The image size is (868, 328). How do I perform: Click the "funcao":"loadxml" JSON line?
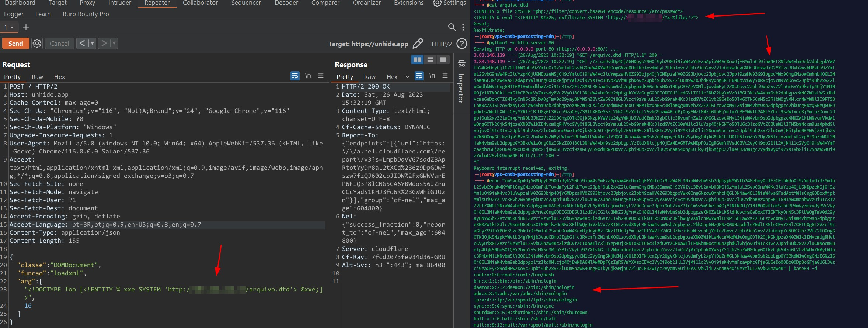(x=52, y=273)
